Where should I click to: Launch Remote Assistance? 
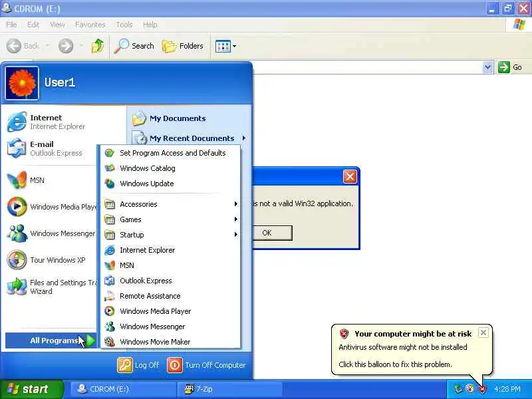(x=170, y=296)
